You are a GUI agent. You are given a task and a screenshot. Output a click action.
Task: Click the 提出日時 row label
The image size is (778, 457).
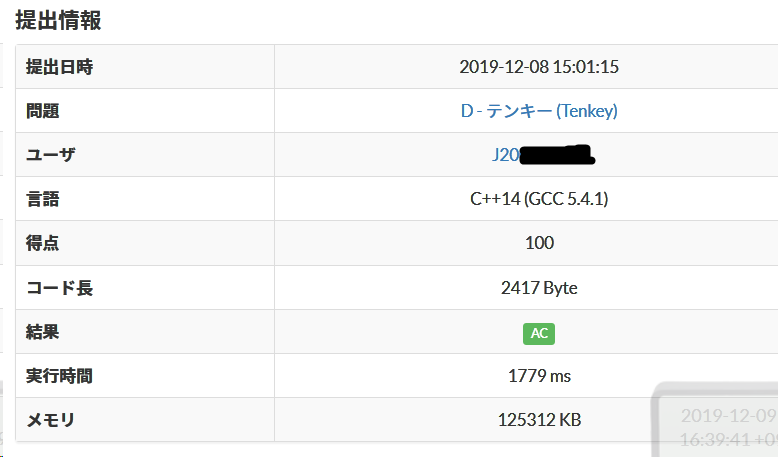(60, 66)
